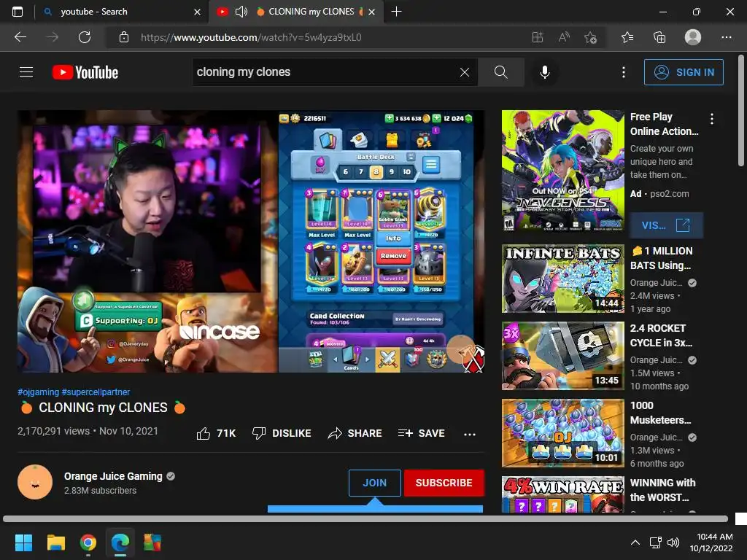Add this page to favorites
This screenshot has height=560, width=747.
(591, 37)
